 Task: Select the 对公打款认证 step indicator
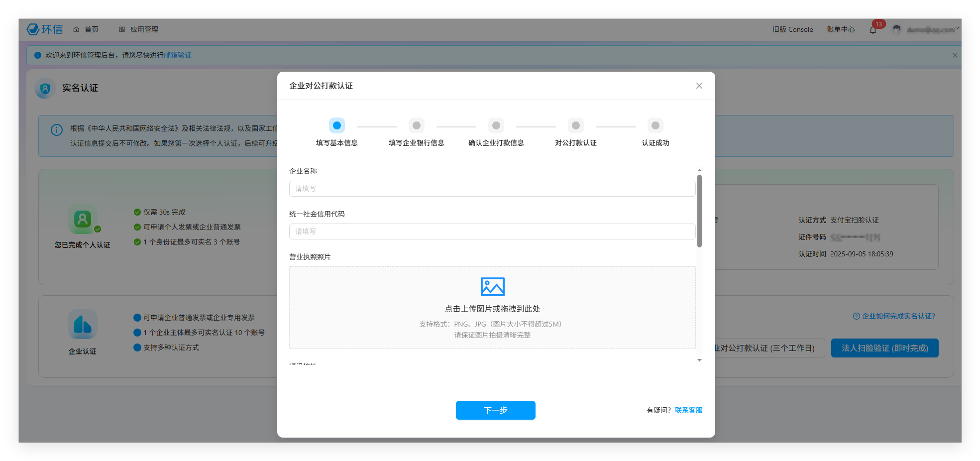pyautogui.click(x=576, y=125)
